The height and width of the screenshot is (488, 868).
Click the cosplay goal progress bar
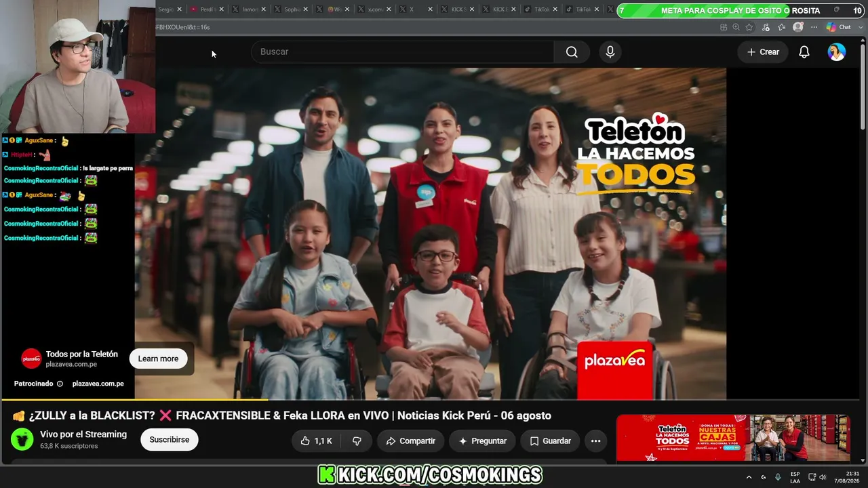741,10
